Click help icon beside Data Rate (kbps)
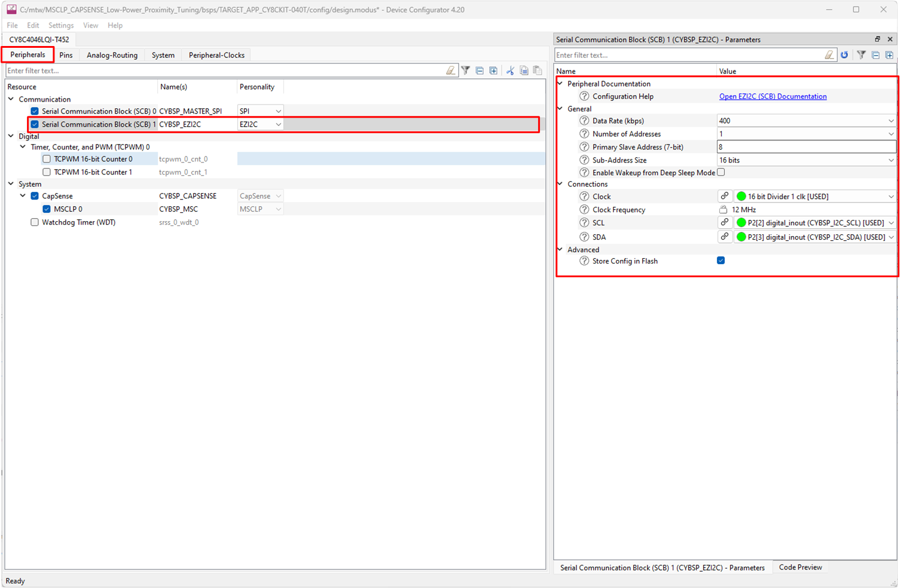 (x=584, y=121)
